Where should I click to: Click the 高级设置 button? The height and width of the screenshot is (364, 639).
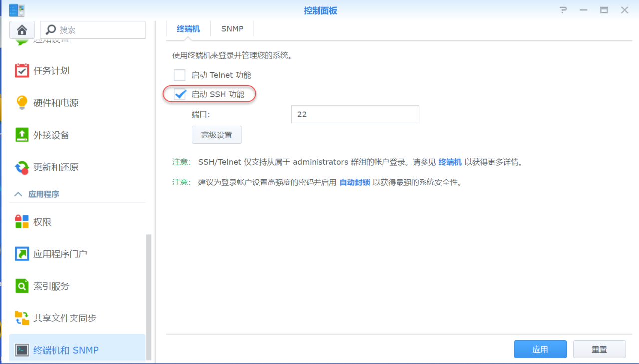[x=216, y=134]
